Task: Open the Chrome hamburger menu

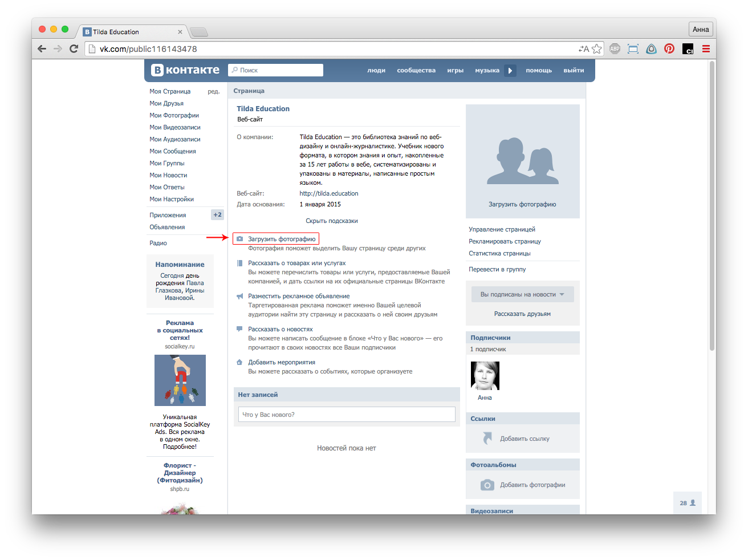Action: click(x=706, y=49)
